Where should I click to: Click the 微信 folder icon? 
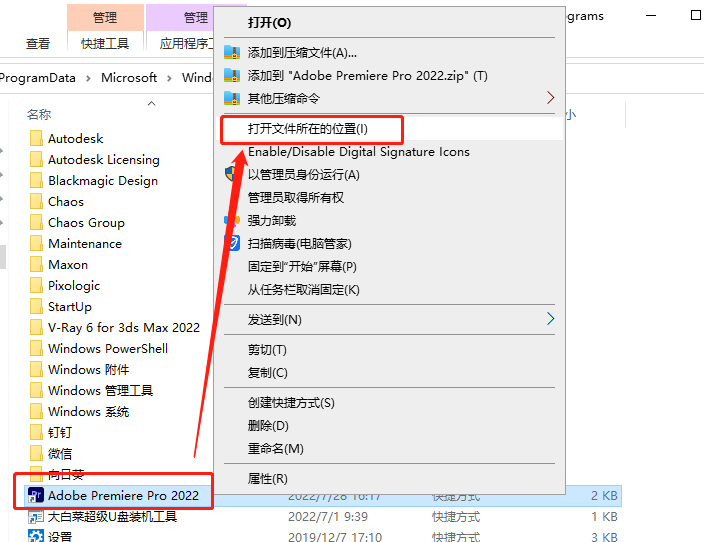click(36, 454)
